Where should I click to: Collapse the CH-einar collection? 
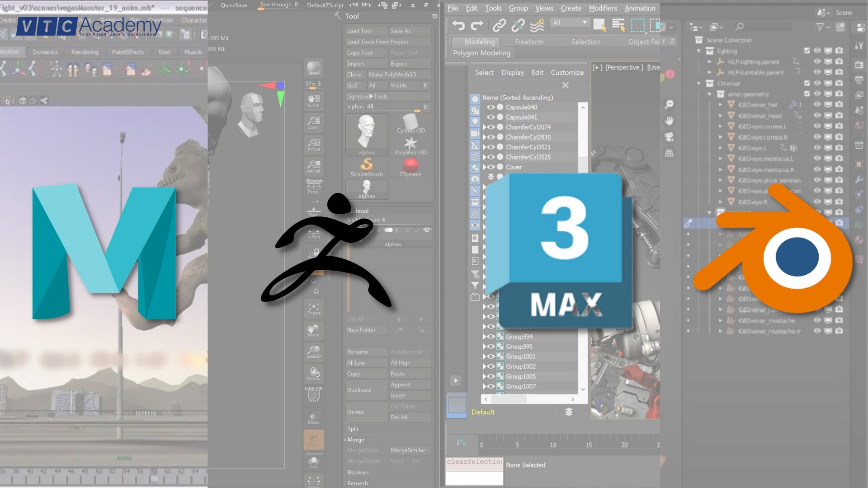tap(698, 83)
